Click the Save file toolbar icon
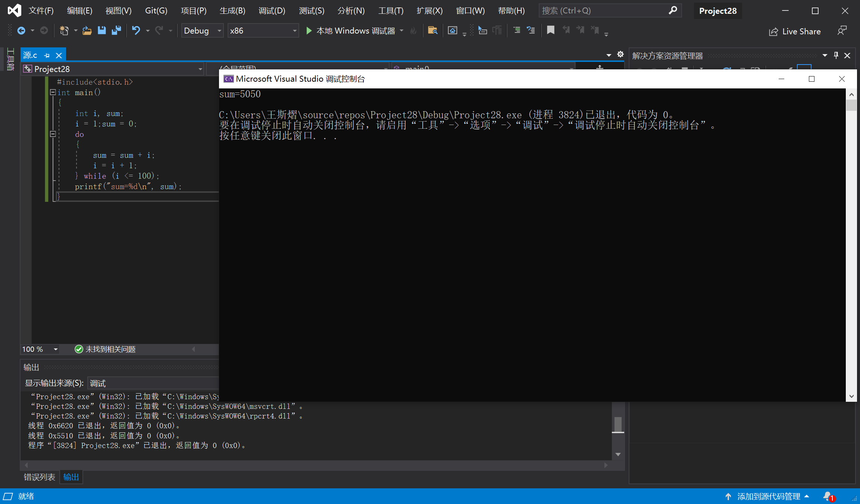The image size is (860, 504). (x=101, y=31)
